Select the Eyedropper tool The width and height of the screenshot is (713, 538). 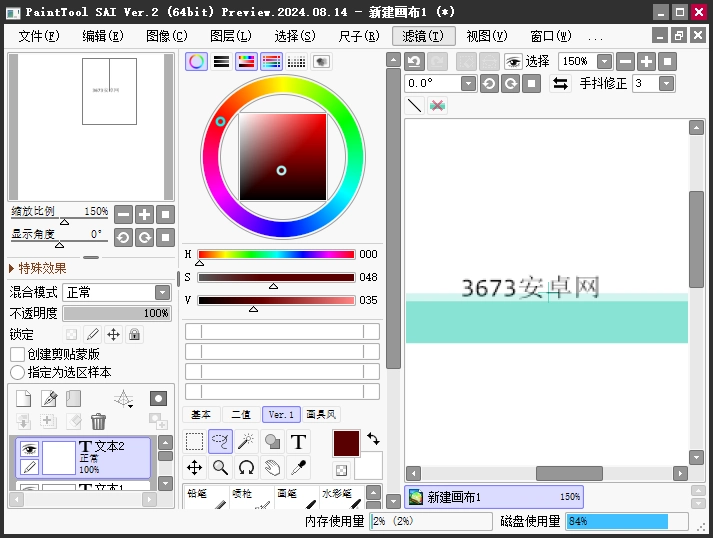pyautogui.click(x=298, y=467)
